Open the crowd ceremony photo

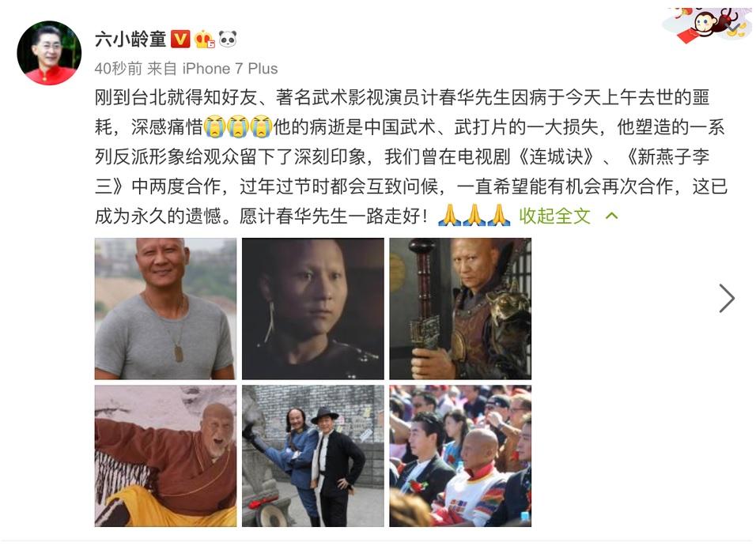click(x=460, y=456)
